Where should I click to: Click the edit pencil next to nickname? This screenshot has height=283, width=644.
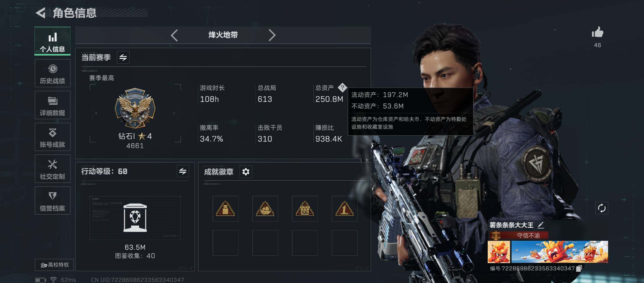click(541, 225)
